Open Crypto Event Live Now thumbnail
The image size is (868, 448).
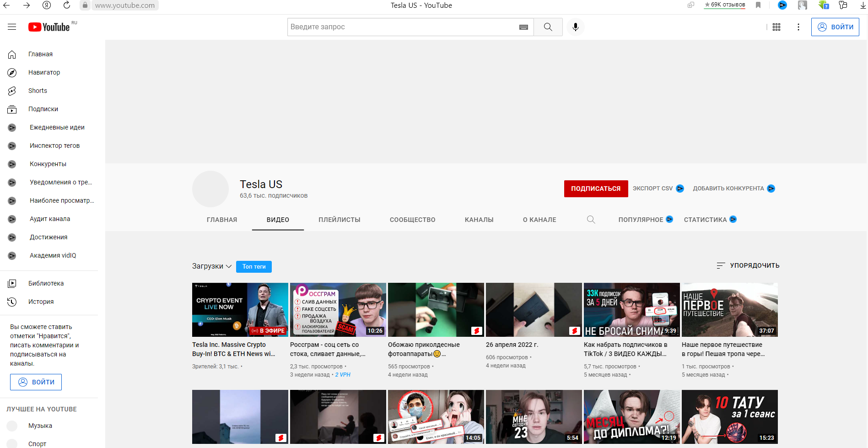point(240,310)
